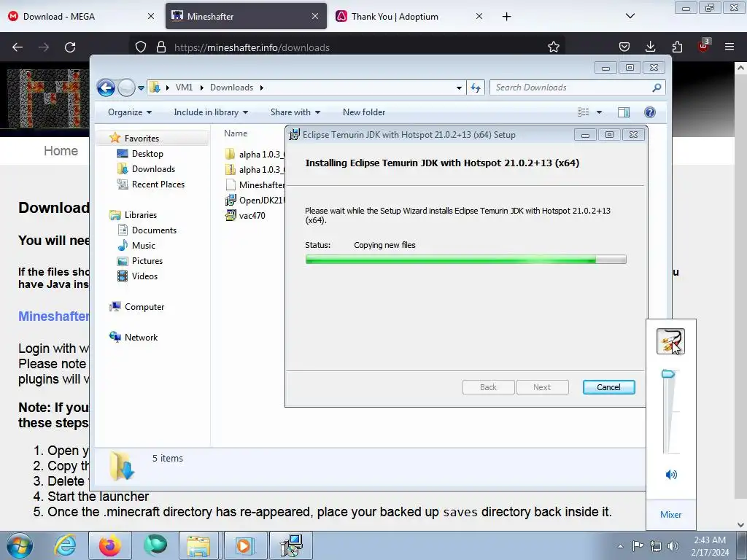Click the site padlock security icon
The width and height of the screenshot is (747, 560).
coord(161,47)
